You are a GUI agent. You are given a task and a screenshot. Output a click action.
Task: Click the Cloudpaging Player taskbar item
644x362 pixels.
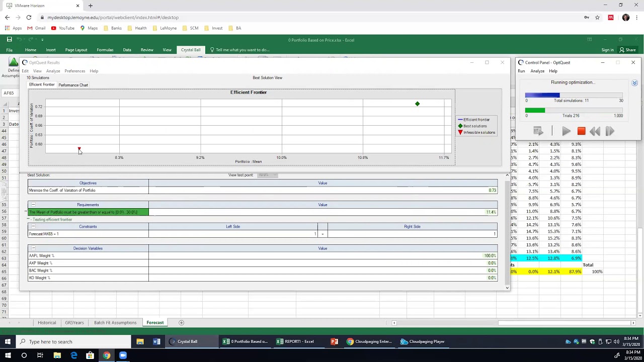point(423,341)
